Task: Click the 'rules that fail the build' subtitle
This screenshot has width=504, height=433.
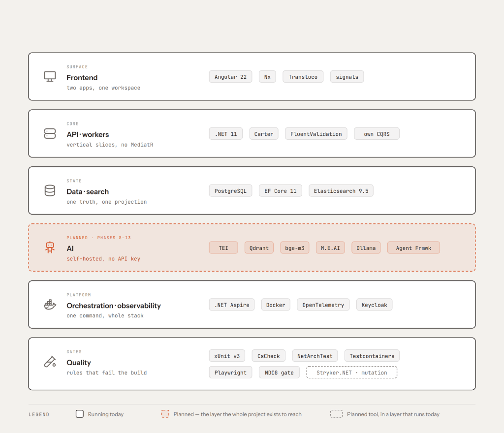Action: click(107, 372)
